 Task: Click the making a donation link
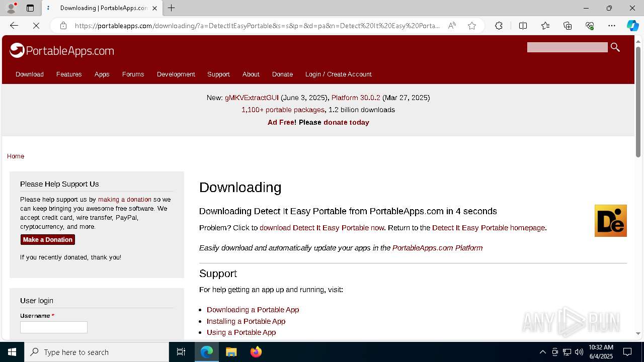coord(125,200)
